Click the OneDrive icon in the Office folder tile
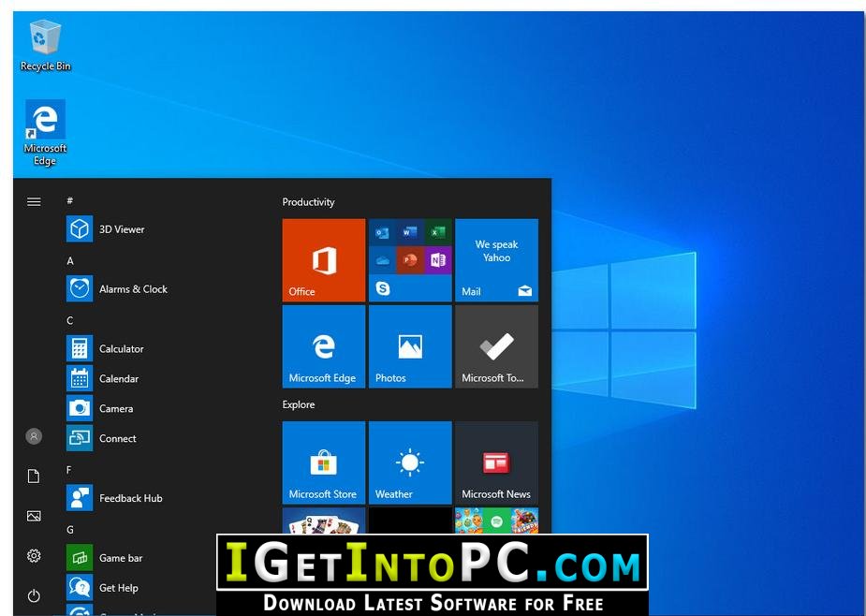The width and height of the screenshot is (866, 616). (x=382, y=260)
